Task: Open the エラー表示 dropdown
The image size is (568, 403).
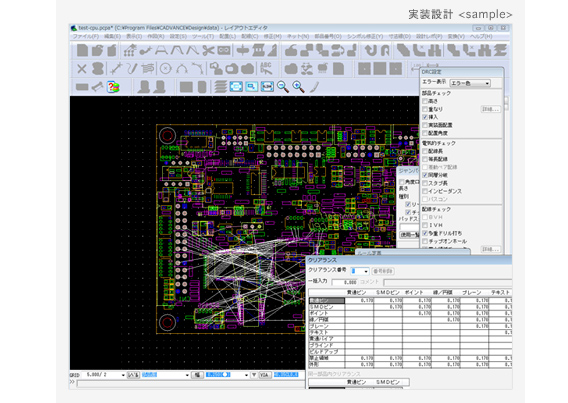Action: click(470, 83)
